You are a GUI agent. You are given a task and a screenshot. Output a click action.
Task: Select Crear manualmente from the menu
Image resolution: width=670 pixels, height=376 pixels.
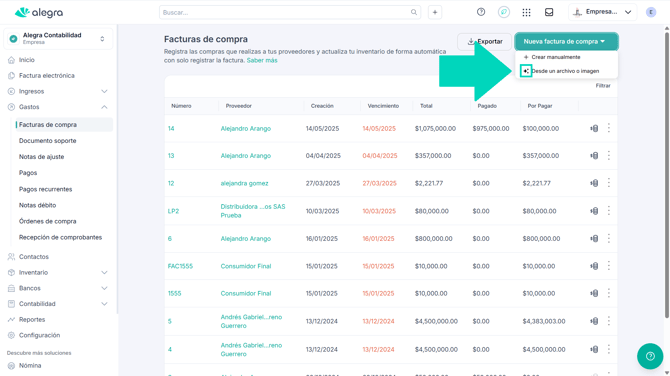(x=552, y=57)
